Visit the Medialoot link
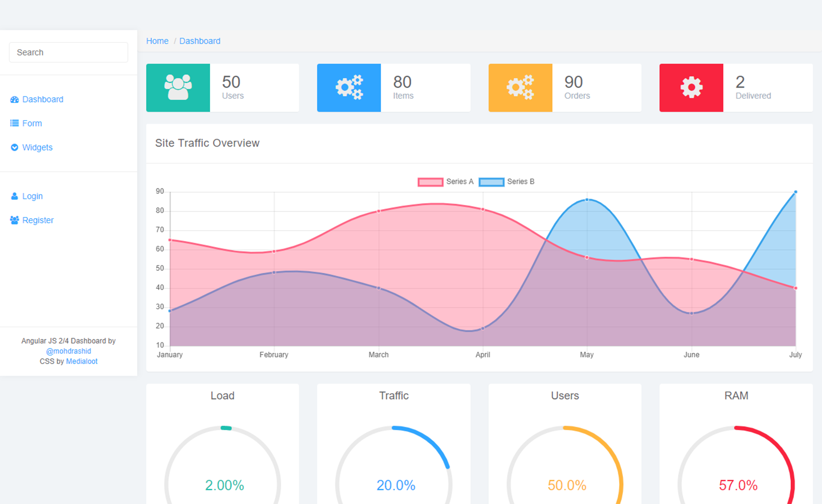The width and height of the screenshot is (822, 504). pos(82,361)
